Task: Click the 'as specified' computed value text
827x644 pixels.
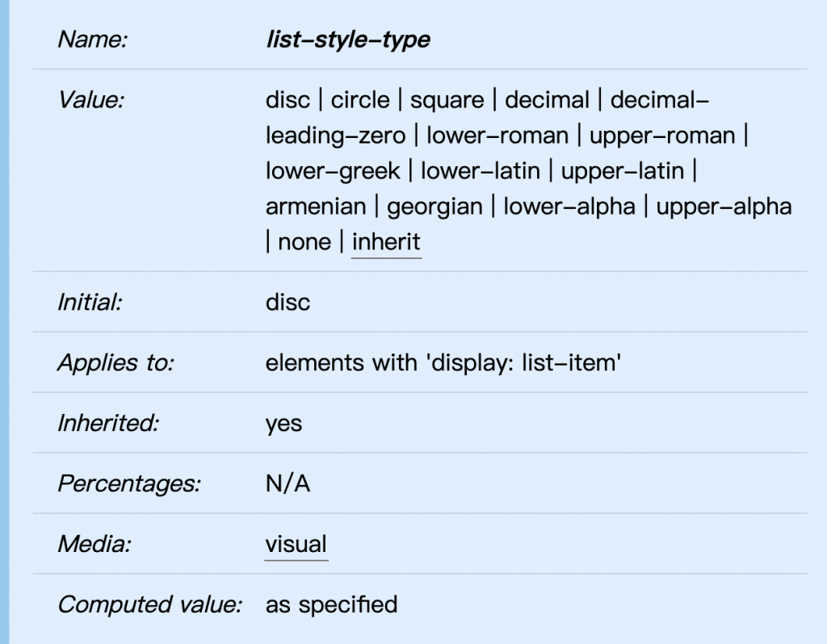Action: tap(331, 604)
